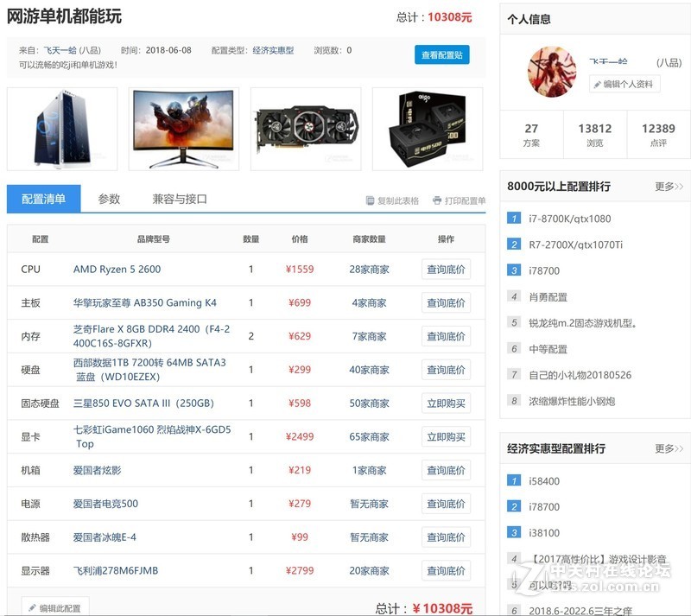The image size is (691, 616).
Task: Switch to the 兼容与接口 tab
Action: pyautogui.click(x=180, y=199)
